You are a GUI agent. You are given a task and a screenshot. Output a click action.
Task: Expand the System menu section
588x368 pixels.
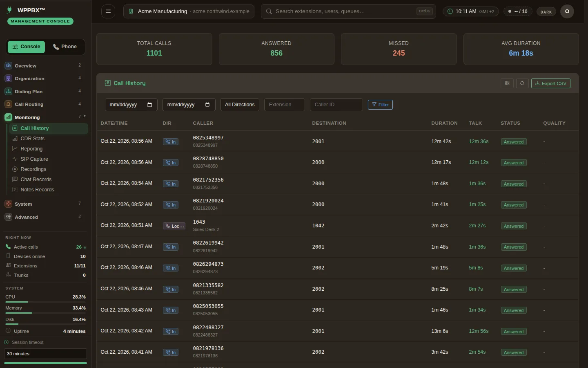[45, 204]
